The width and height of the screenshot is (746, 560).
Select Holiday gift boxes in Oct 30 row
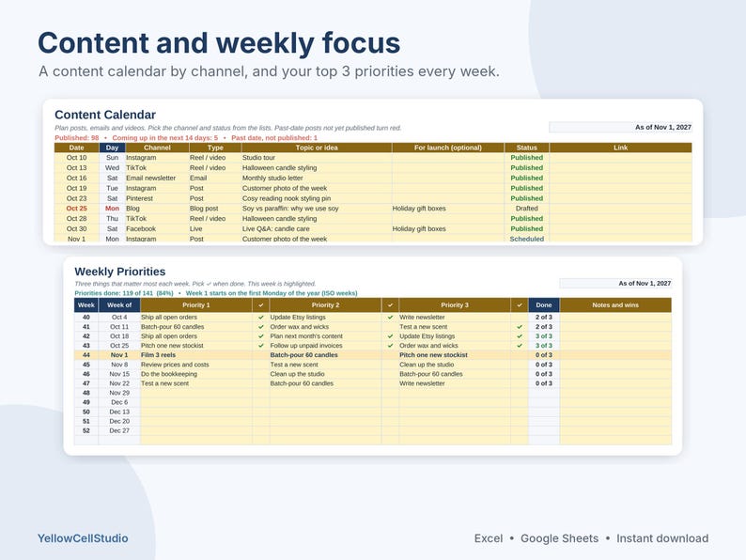coord(448,229)
